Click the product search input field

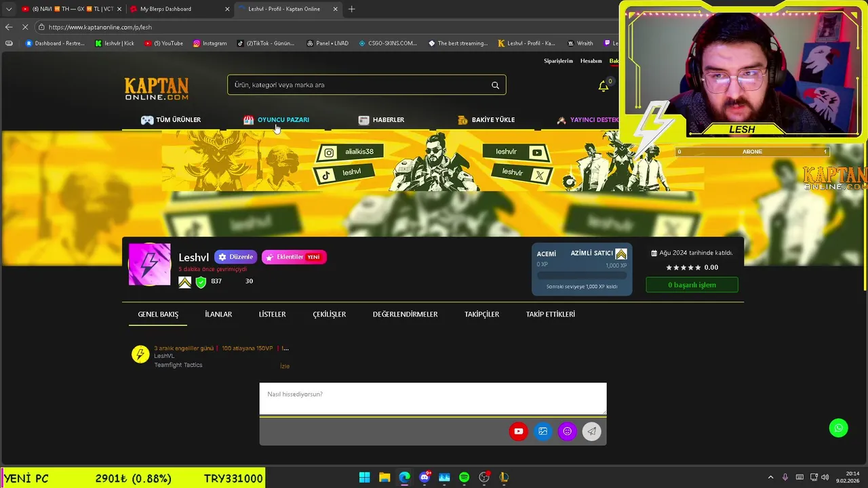point(366,85)
